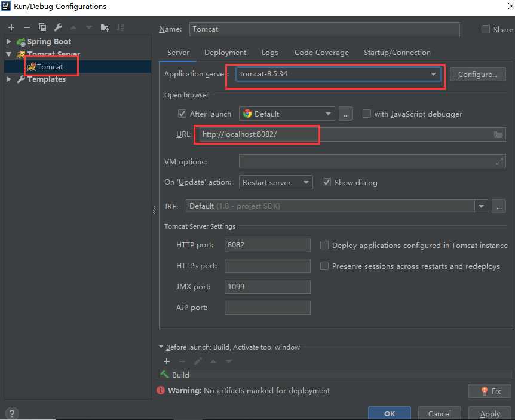This screenshot has height=420, width=515.
Task: Toggle Preserve sessions across restarts checkbox
Action: (324, 266)
